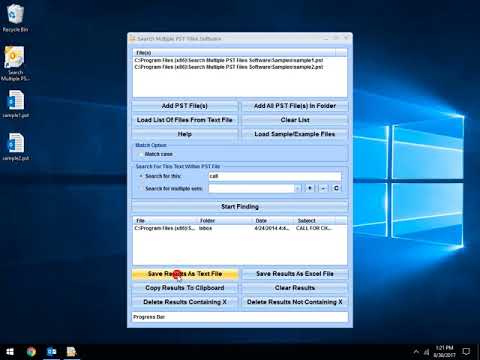Close the Search Multiple PST window
Screen dimensions: 480x360
[346, 38]
